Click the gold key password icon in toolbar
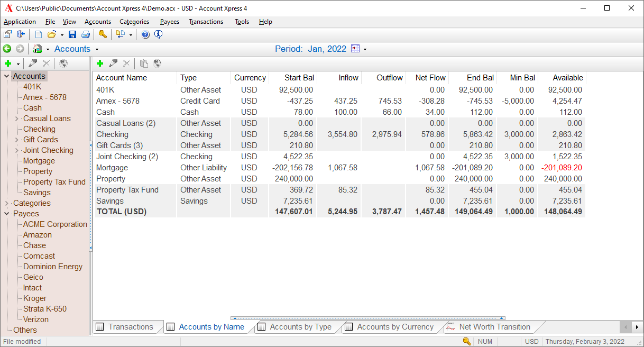644x347 pixels. 103,35
